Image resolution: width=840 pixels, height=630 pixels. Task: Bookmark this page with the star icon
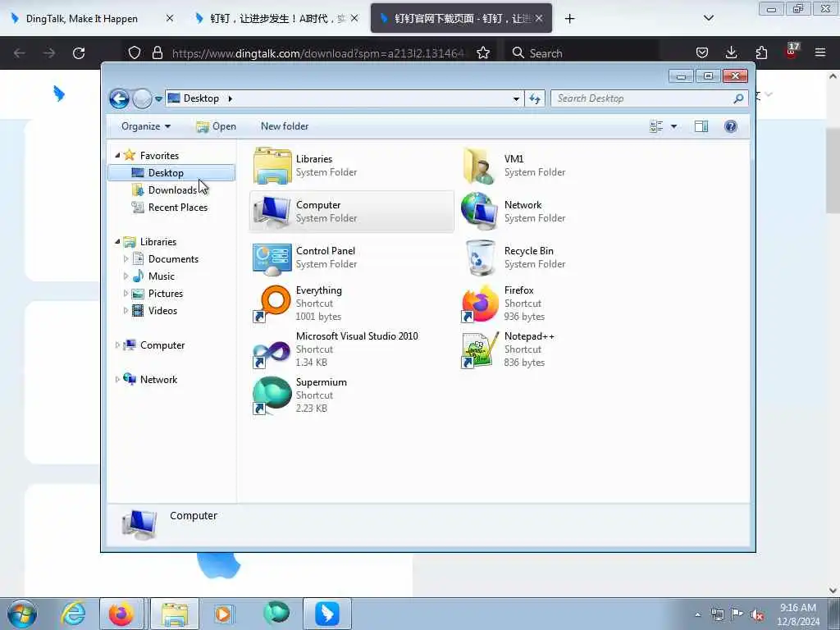(x=483, y=52)
